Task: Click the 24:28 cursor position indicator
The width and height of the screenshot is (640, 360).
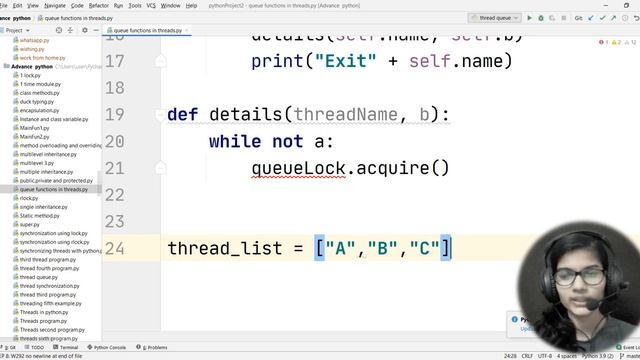Action: click(510, 356)
